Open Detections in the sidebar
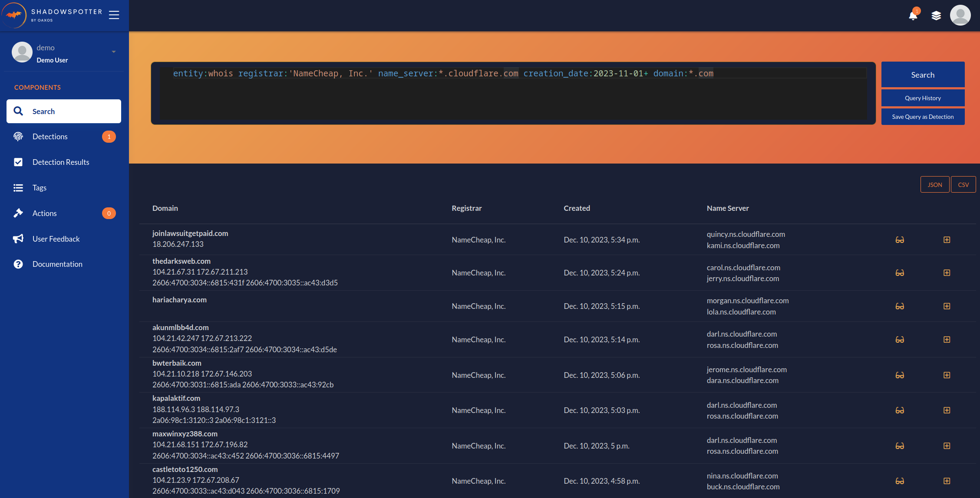Image resolution: width=980 pixels, height=498 pixels. click(50, 137)
